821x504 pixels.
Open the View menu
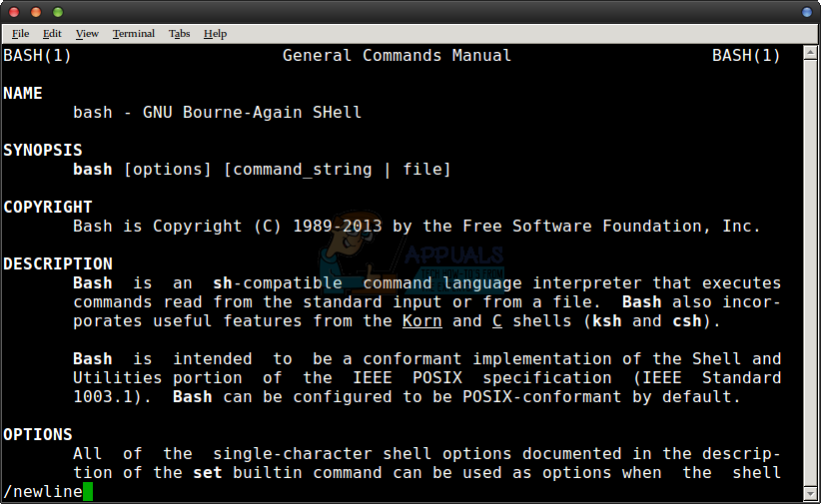click(87, 33)
